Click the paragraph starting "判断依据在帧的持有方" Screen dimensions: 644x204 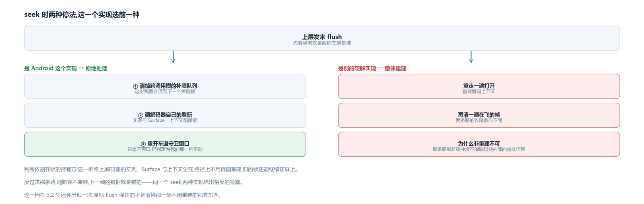coord(162,169)
